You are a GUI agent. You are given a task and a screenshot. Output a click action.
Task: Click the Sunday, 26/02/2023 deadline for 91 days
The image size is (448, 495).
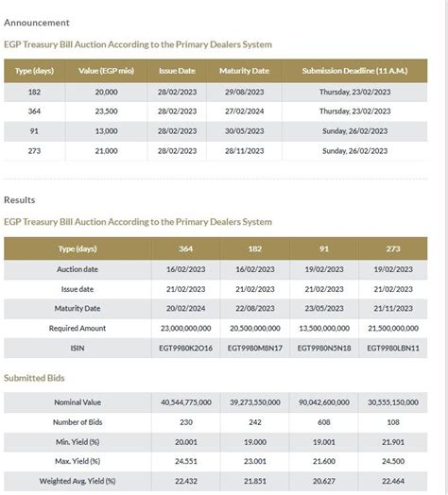tap(354, 131)
